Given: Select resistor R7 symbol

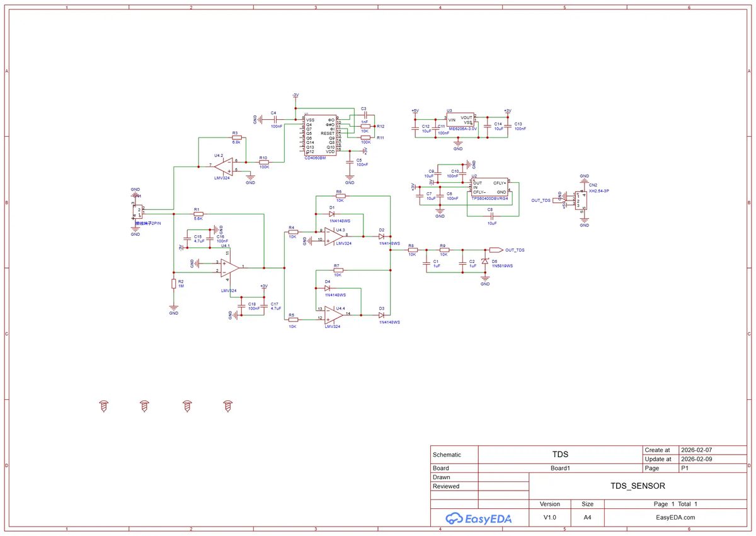Looking at the screenshot, I should 338,270.
